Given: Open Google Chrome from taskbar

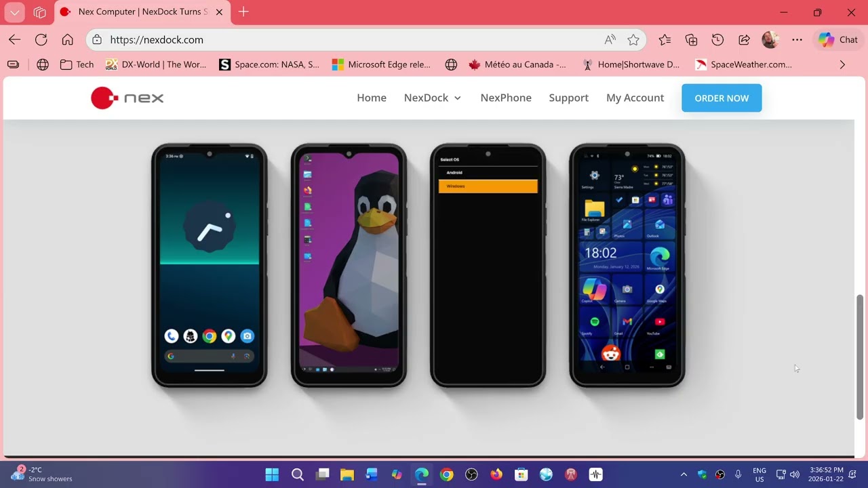Looking at the screenshot, I should 446,474.
